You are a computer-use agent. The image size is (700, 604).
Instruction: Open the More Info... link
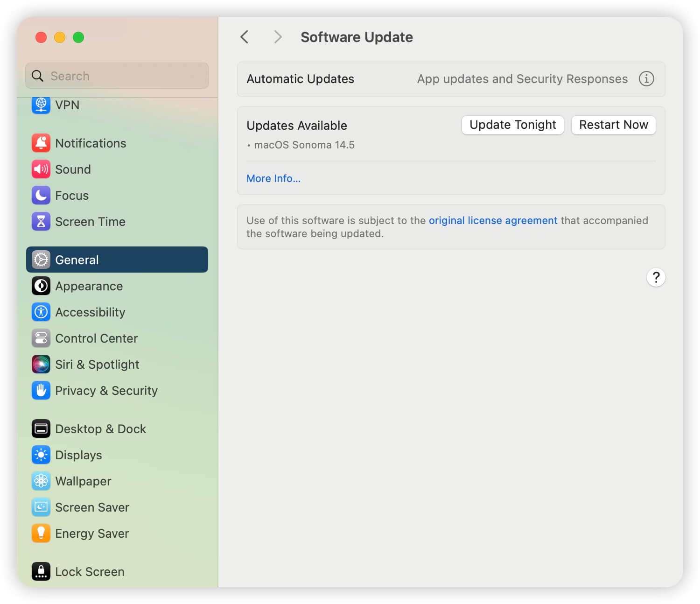(273, 179)
